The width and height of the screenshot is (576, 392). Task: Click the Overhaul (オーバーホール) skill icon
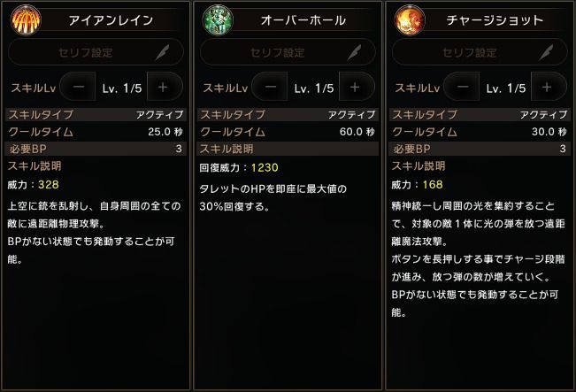[x=217, y=19]
